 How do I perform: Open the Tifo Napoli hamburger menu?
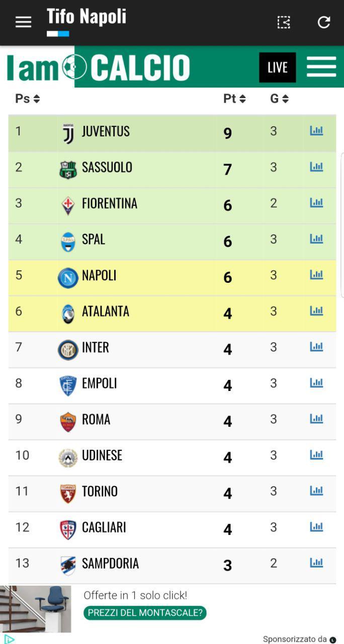point(23,22)
